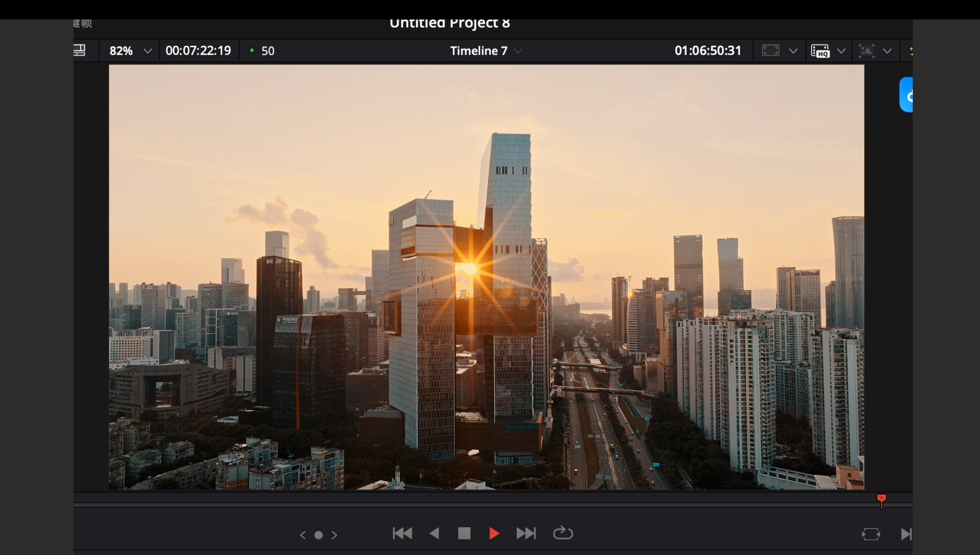Go to next keyframe arrow
The width and height of the screenshot is (980, 555).
(334, 535)
